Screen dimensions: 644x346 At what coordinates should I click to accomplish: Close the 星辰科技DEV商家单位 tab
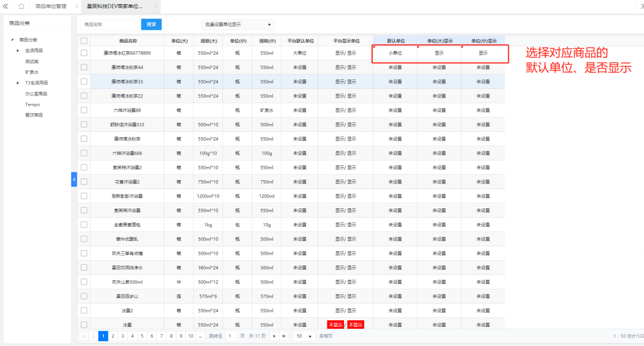click(156, 7)
